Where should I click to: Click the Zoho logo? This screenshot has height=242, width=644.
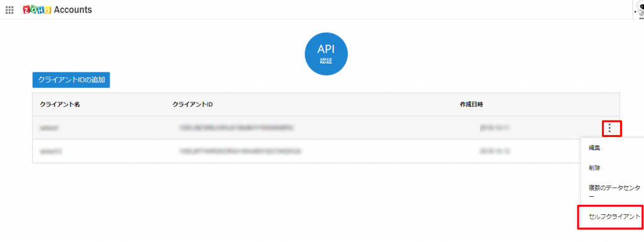37,10
